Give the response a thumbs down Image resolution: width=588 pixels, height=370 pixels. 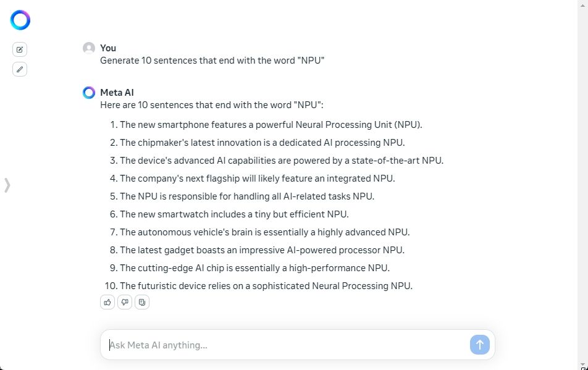[125, 302]
